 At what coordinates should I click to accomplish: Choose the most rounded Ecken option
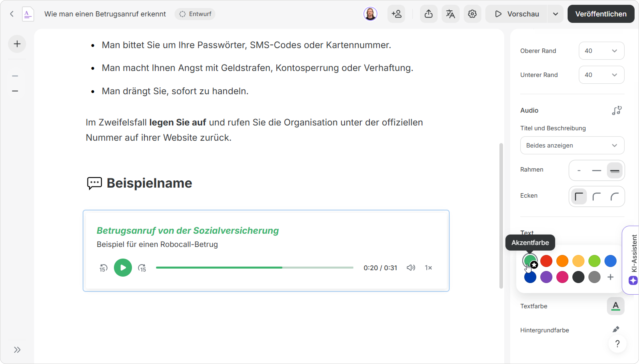tap(615, 196)
